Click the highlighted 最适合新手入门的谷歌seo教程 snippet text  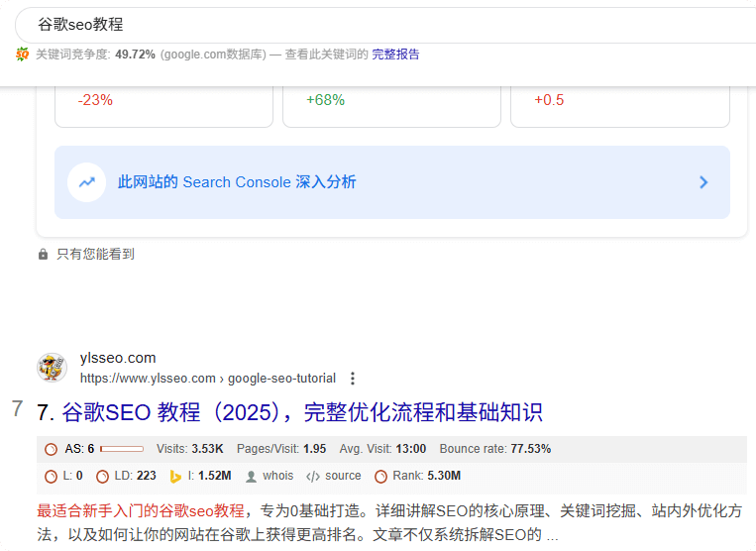(141, 510)
